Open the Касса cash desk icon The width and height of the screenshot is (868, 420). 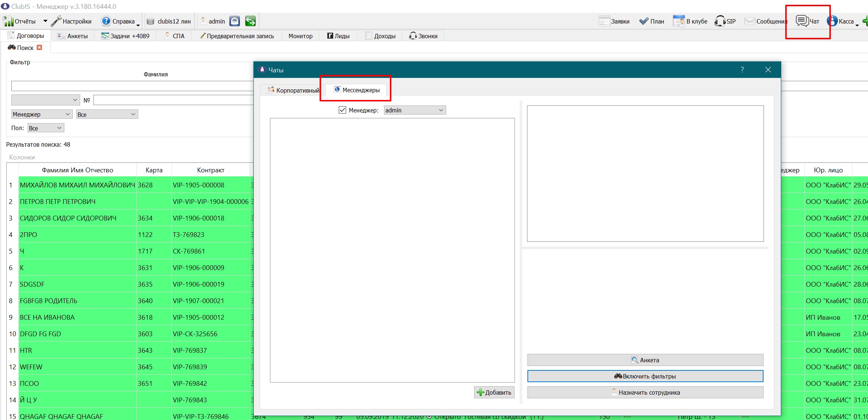pyautogui.click(x=832, y=21)
